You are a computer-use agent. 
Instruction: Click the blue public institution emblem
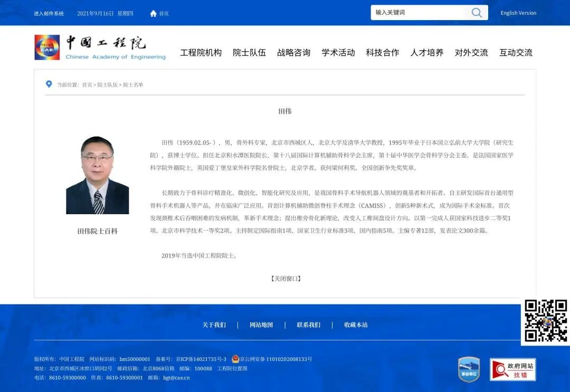tap(469, 369)
